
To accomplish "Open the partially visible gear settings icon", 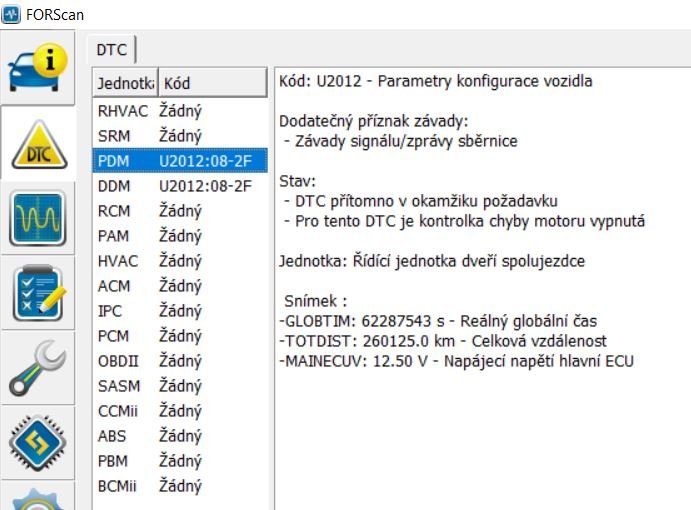I will [x=38, y=498].
